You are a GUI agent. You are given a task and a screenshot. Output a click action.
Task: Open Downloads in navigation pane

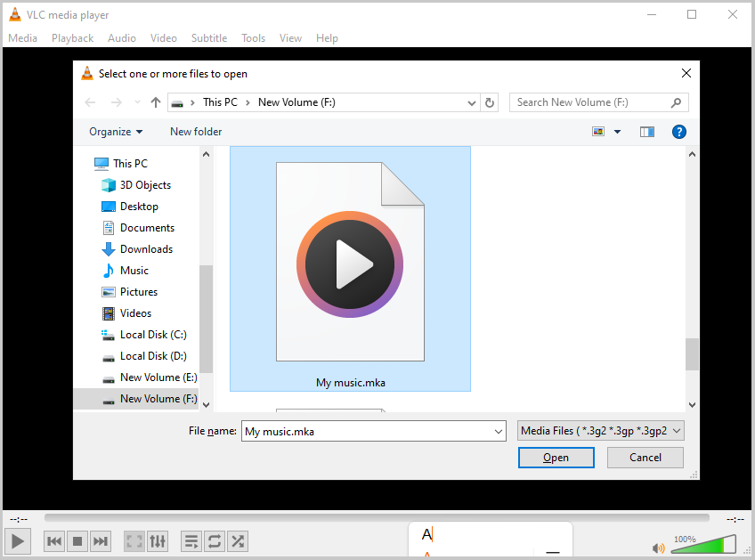tap(137, 249)
